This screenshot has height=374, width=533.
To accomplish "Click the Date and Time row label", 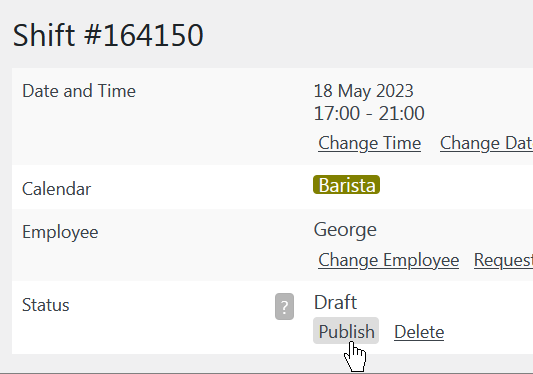I will [x=79, y=91].
